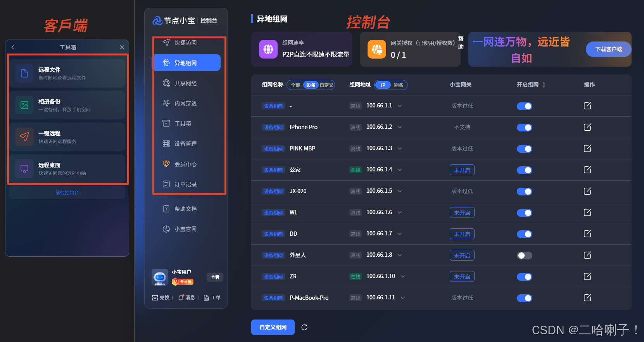Expand address chevron next to 100.66.1.3
Screen dimensions: 644x342
[x=400, y=149]
